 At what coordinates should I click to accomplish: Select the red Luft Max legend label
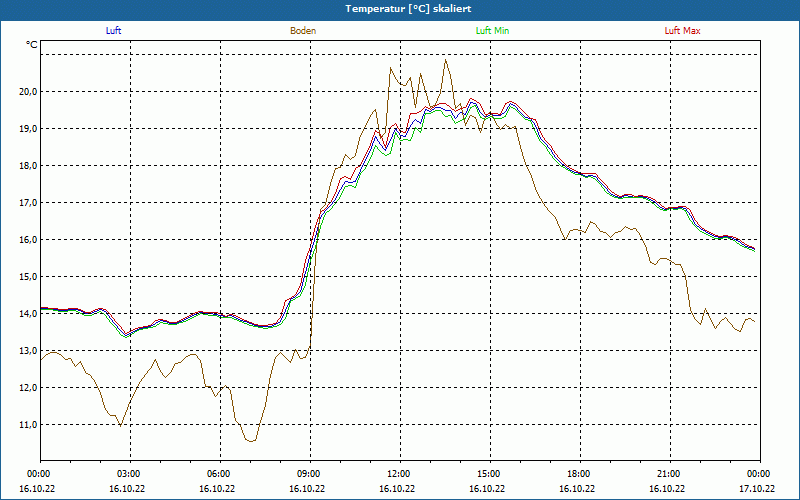(682, 31)
